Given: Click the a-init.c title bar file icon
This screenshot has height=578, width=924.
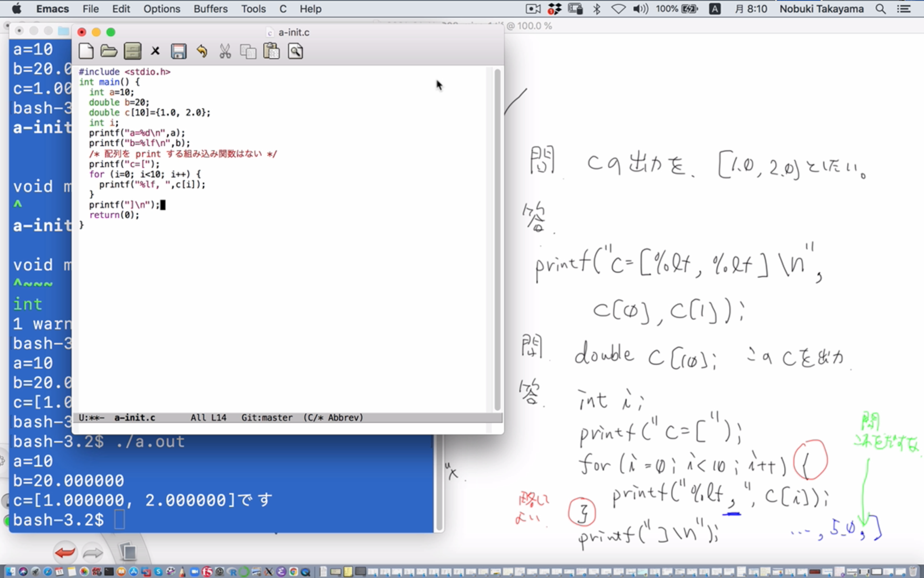Looking at the screenshot, I should tap(270, 32).
